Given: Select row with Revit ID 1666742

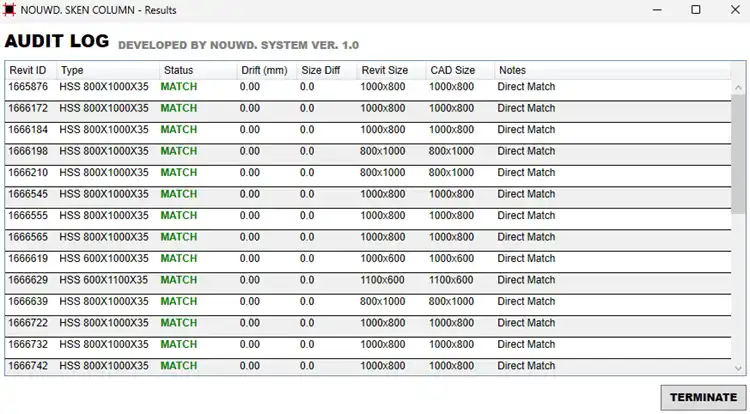Looking at the screenshot, I should coord(368,367).
